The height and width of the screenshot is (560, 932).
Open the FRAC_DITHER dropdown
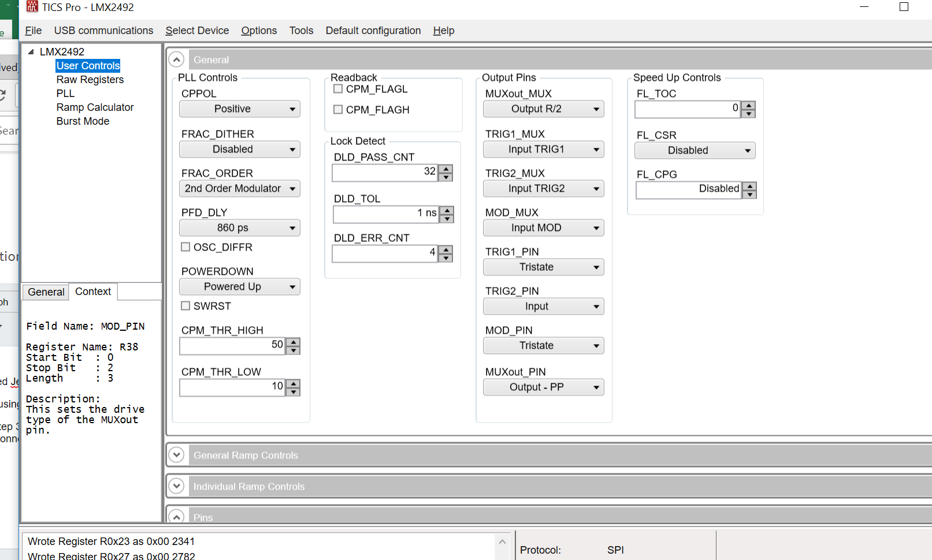point(240,150)
